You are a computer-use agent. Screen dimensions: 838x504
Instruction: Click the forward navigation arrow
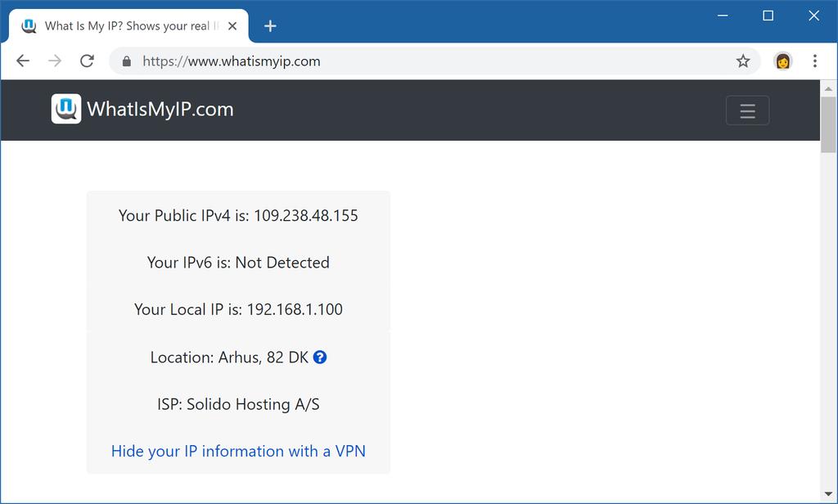[55, 61]
